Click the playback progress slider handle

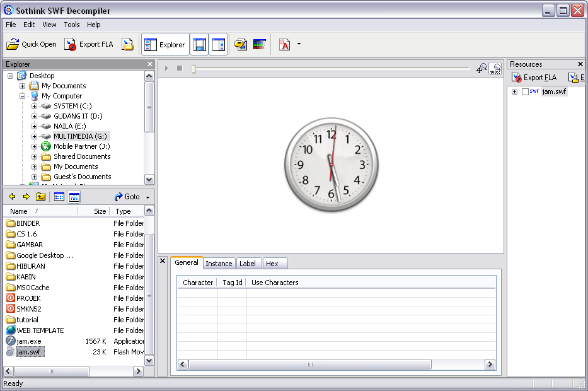(194, 69)
